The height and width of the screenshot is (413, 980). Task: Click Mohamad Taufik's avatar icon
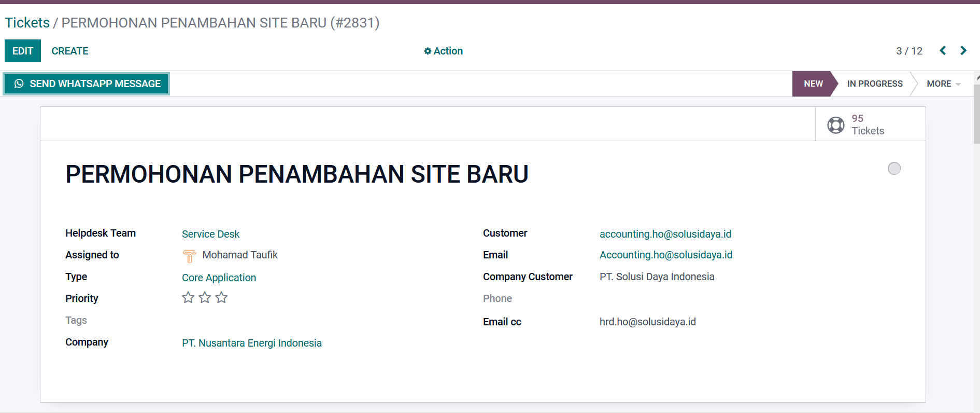pyautogui.click(x=189, y=256)
